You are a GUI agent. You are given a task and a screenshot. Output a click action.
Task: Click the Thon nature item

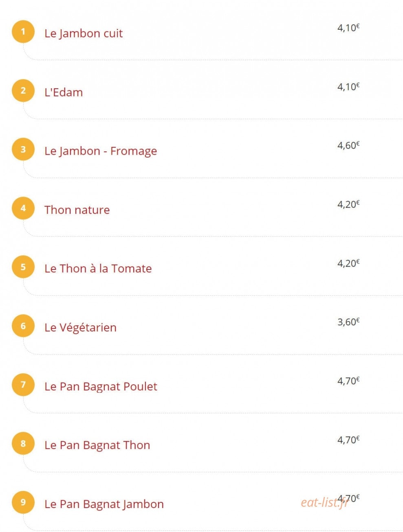[x=77, y=210]
